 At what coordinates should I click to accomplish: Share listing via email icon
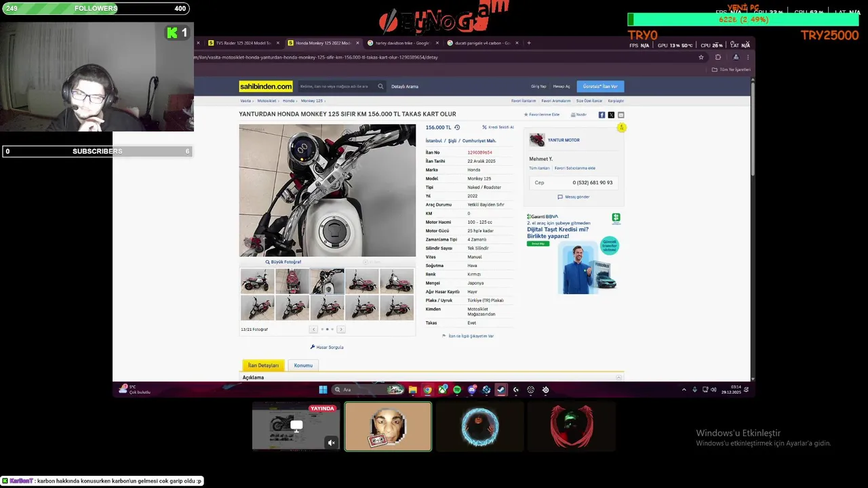(x=620, y=115)
